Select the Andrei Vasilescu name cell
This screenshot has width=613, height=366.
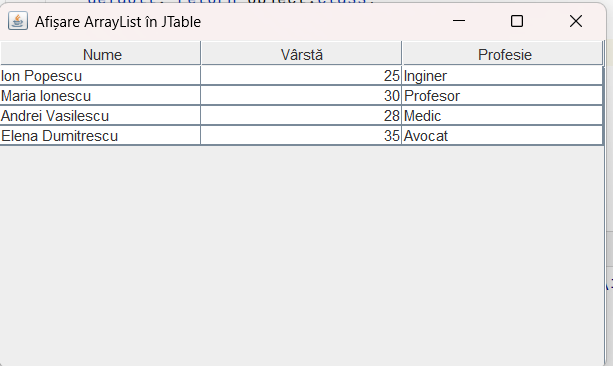tap(100, 115)
